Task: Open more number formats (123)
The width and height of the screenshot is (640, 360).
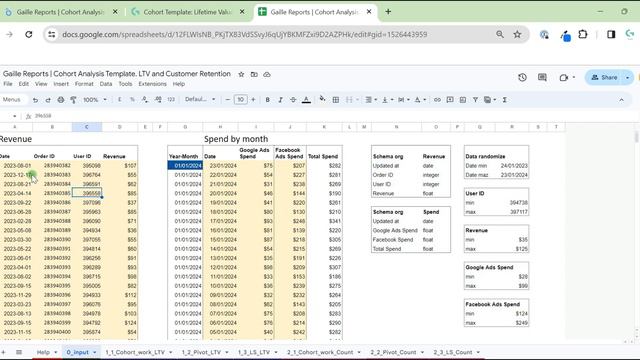Action: click(171, 100)
